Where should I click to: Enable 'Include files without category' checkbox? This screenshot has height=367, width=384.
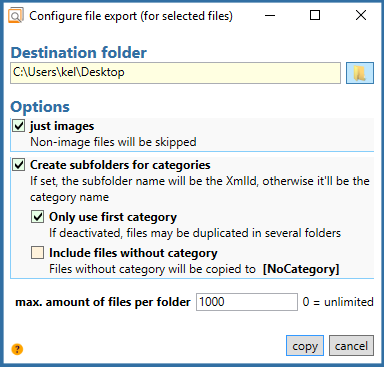click(37, 253)
